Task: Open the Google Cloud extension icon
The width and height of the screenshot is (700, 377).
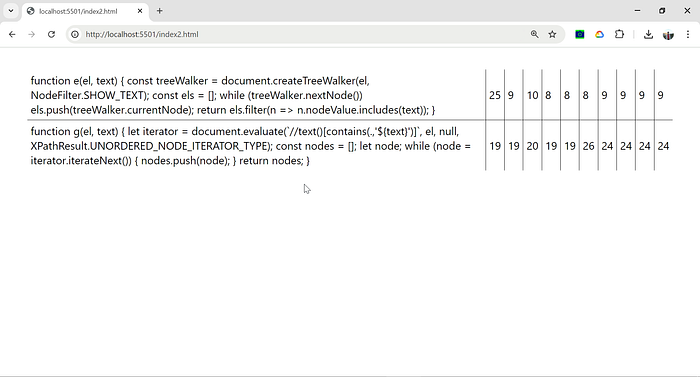Action: coord(600,34)
